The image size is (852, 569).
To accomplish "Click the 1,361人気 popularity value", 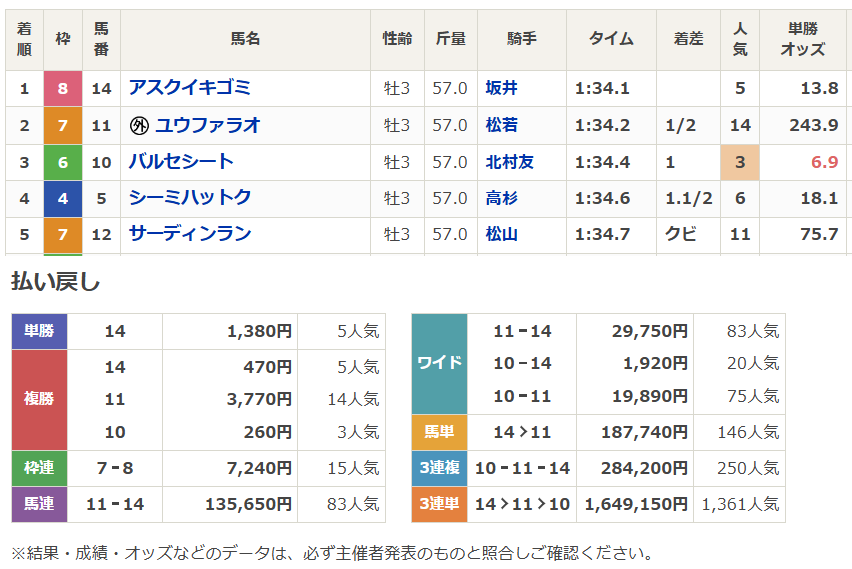I will click(740, 504).
